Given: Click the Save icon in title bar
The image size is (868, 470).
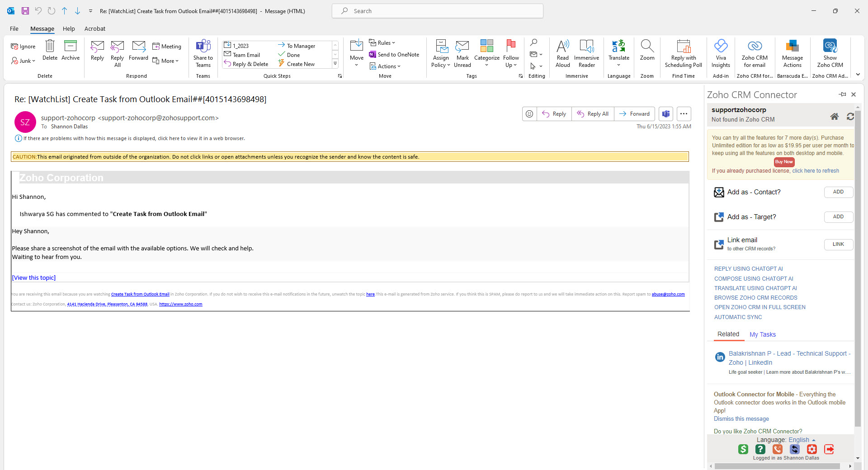Looking at the screenshot, I should (x=25, y=11).
